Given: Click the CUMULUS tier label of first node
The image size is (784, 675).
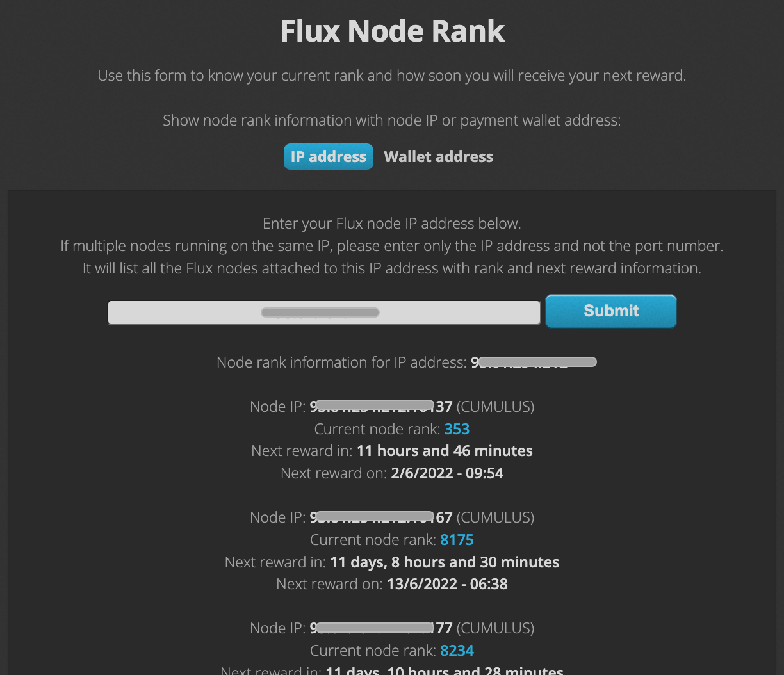Looking at the screenshot, I should 495,406.
